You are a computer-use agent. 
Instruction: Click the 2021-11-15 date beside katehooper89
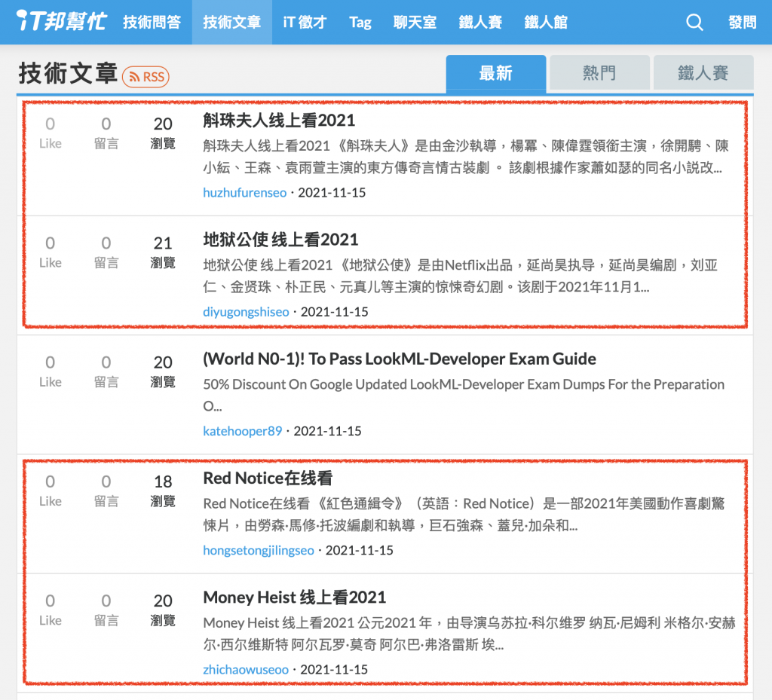click(327, 431)
